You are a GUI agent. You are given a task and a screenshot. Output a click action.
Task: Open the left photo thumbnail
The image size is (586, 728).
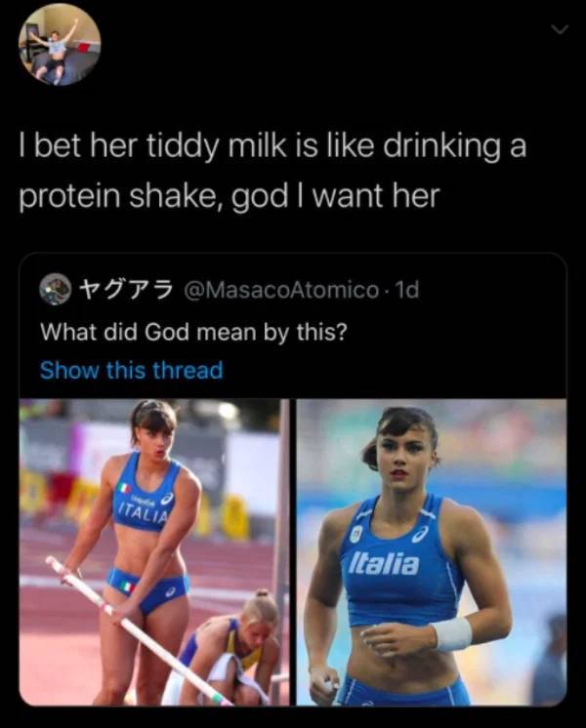pyautogui.click(x=154, y=551)
